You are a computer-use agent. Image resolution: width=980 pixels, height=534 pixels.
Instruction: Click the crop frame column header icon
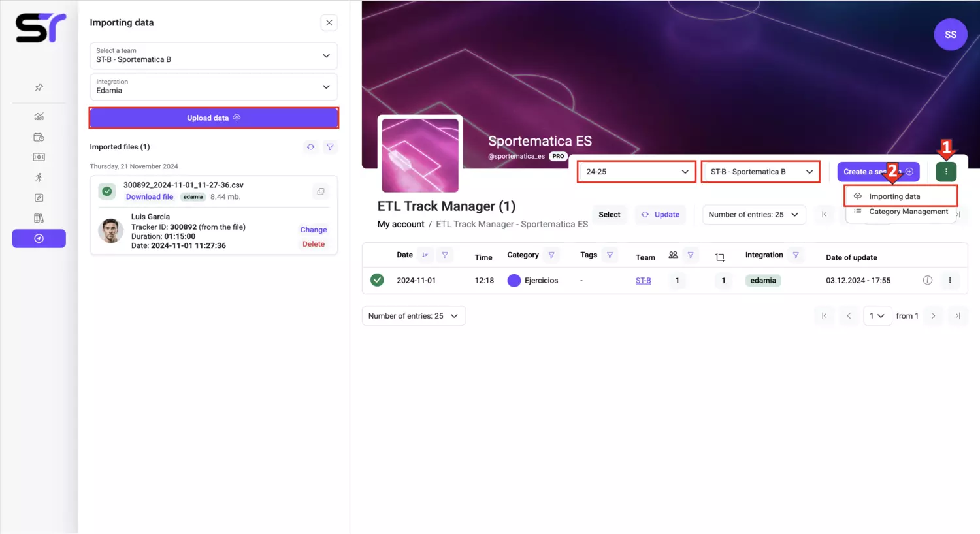720,257
